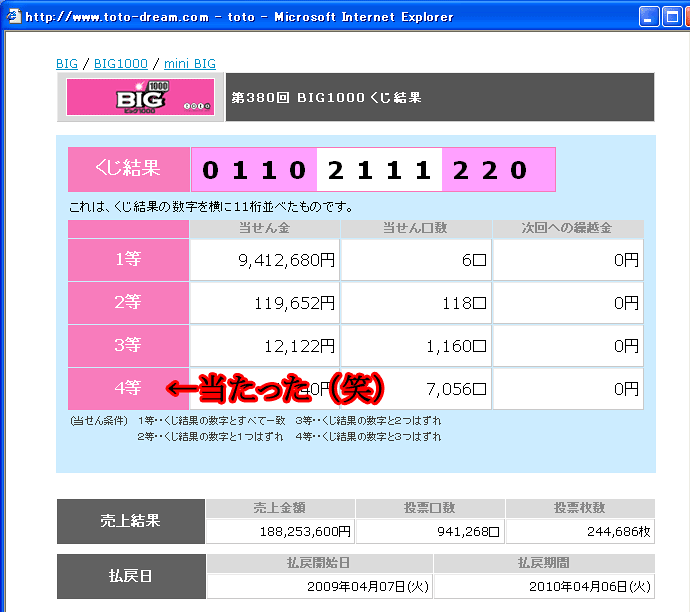Click the 当せん金 column header
690x612 pixels.
264,228
